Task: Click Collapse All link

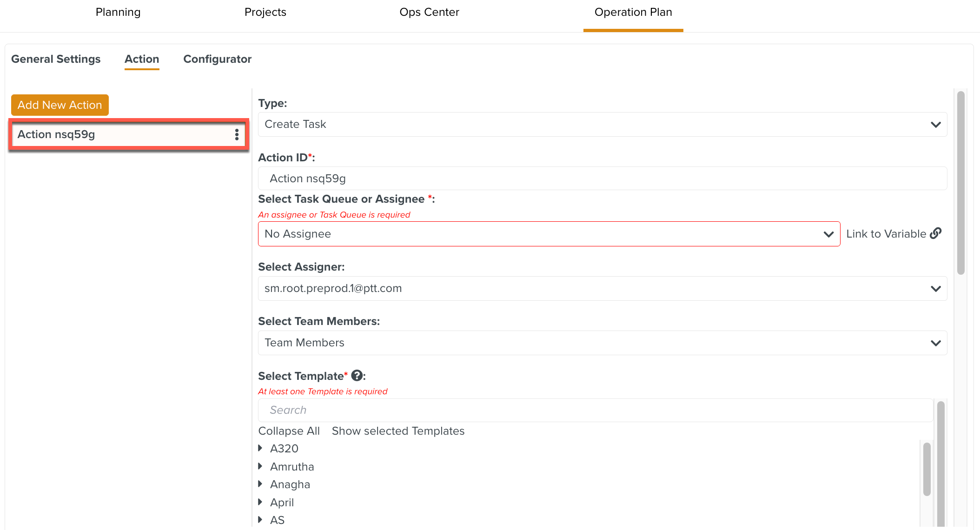Action: [x=289, y=431]
